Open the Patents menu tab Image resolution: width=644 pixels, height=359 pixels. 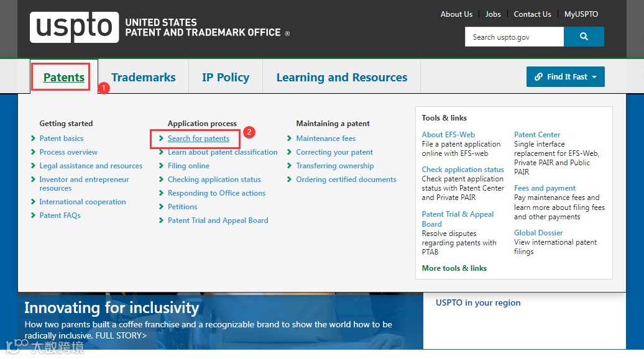(x=63, y=77)
